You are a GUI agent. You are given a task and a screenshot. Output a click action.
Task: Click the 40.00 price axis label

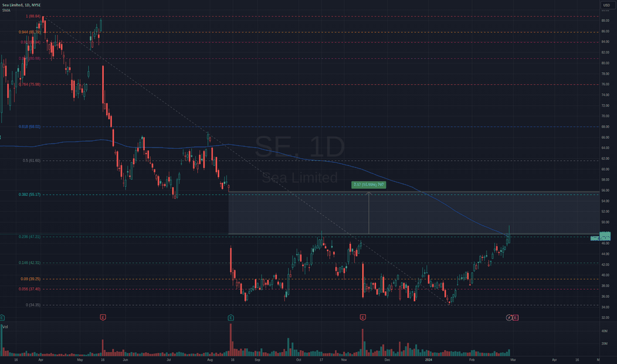605,275
